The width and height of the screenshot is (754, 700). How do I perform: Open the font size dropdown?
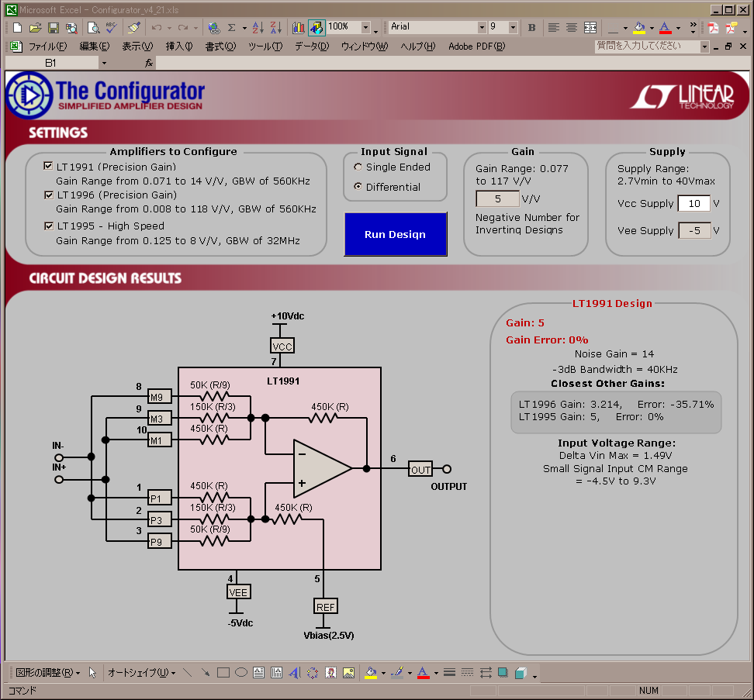pos(513,27)
